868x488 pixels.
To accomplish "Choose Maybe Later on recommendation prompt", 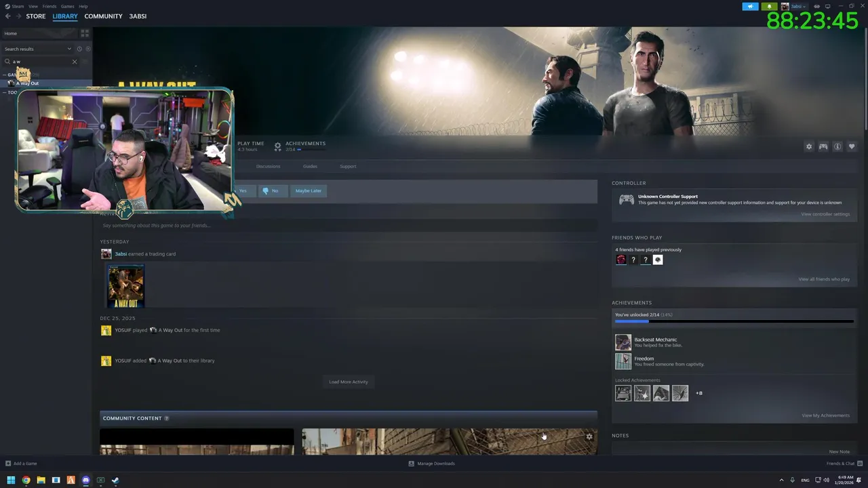I will tap(308, 190).
